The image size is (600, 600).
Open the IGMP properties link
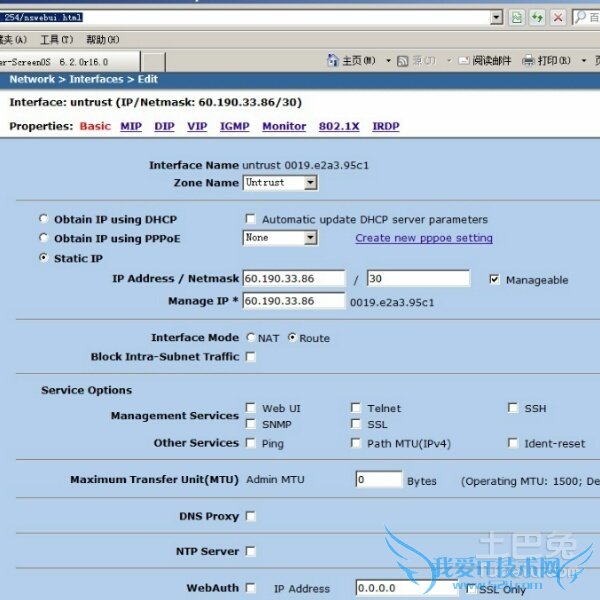(235, 126)
